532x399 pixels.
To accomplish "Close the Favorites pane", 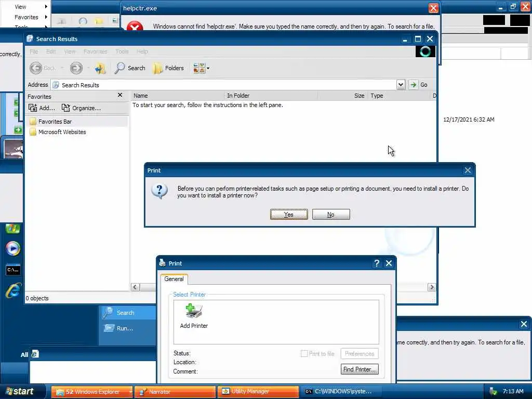I will 120,95.
